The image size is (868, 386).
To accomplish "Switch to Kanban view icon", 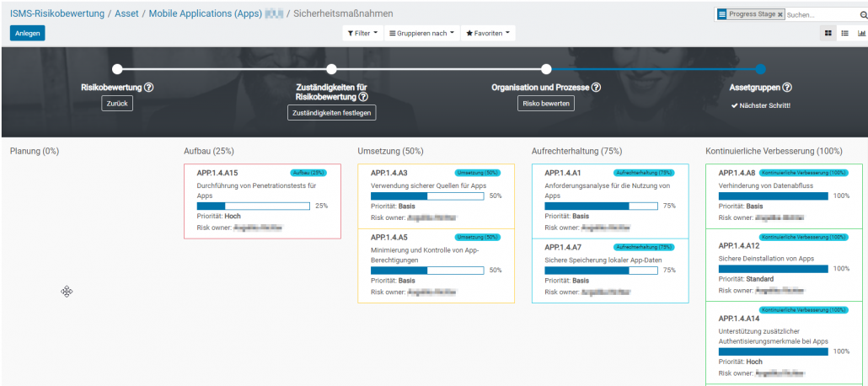I will click(x=828, y=33).
